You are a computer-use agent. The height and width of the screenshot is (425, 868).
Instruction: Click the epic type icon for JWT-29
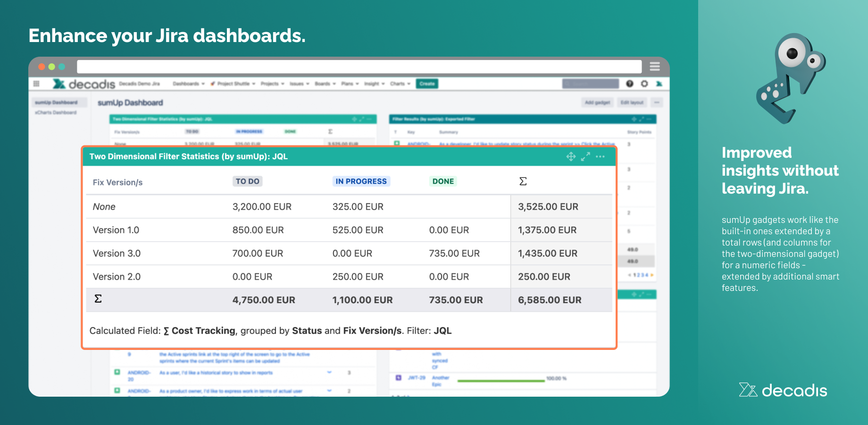point(399,378)
